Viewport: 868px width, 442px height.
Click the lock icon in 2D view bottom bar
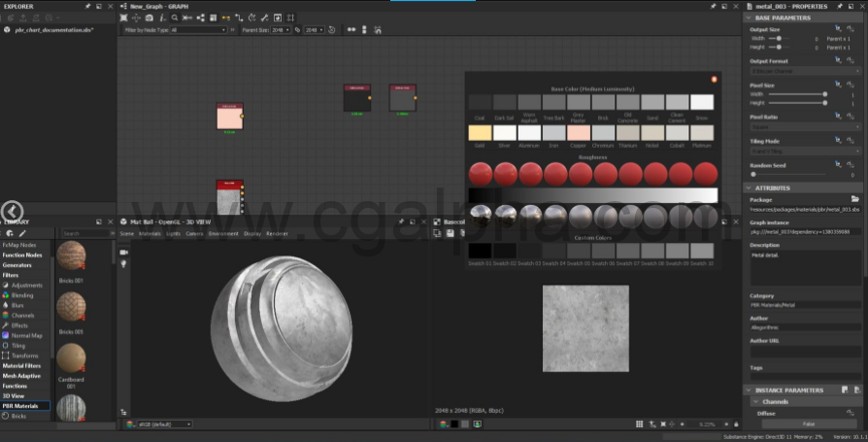coord(736,424)
